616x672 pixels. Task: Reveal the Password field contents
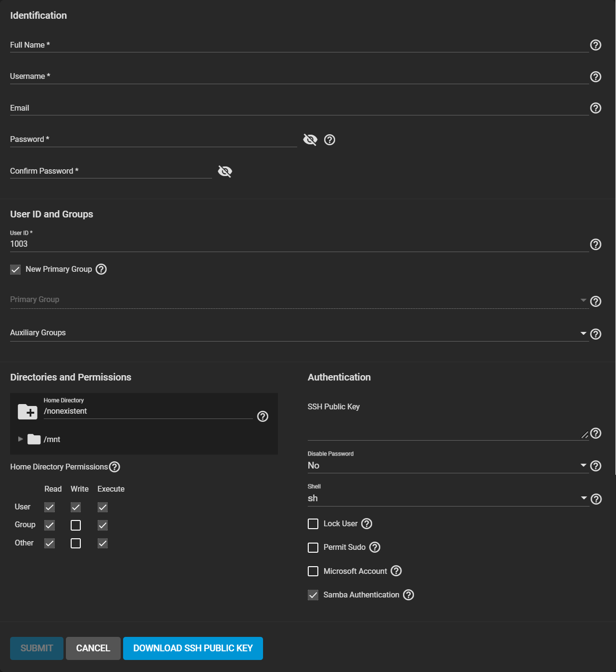click(310, 140)
